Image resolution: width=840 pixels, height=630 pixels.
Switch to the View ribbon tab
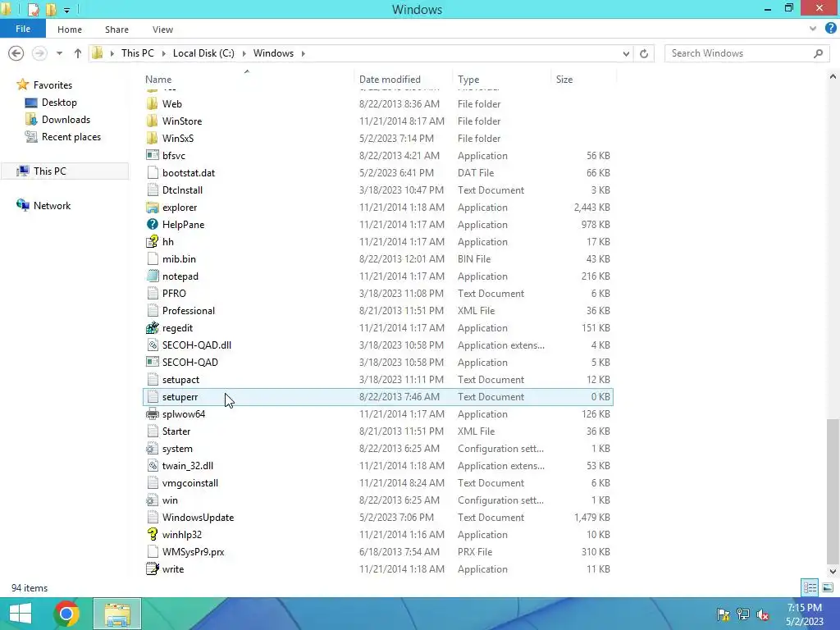click(x=162, y=30)
